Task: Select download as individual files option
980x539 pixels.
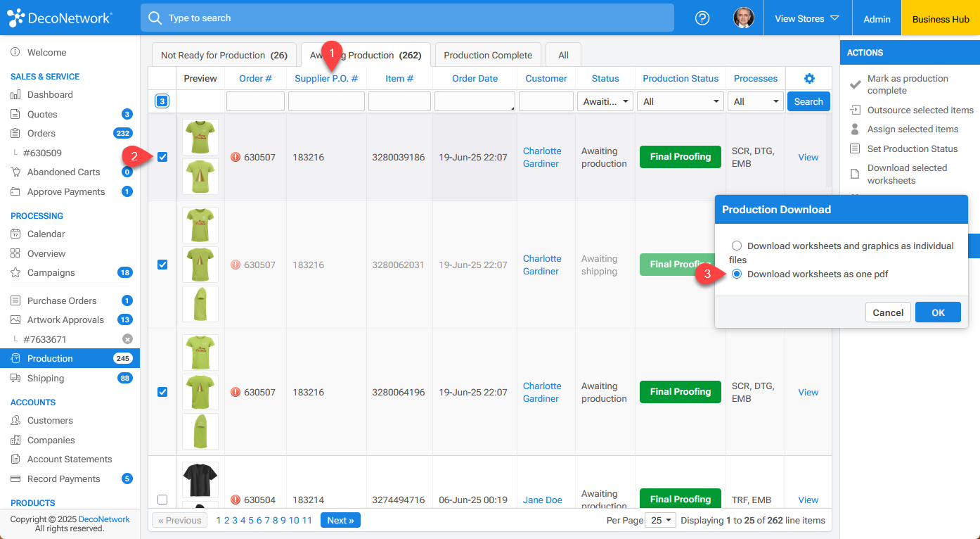Action: point(737,246)
